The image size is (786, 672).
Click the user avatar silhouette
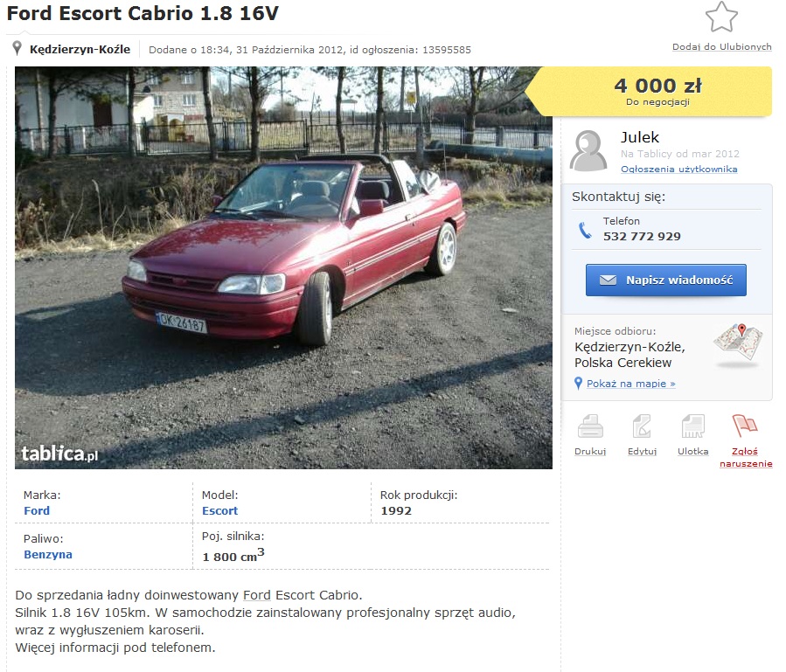pos(588,151)
